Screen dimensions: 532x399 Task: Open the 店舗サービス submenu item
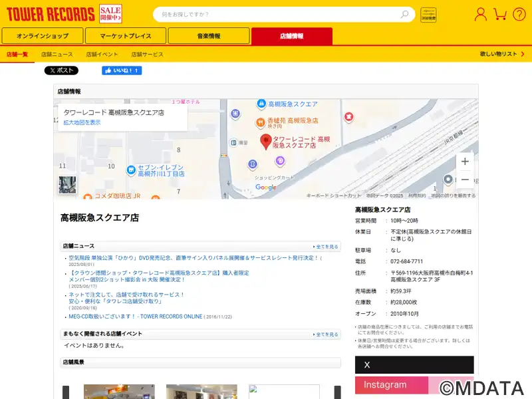click(147, 55)
